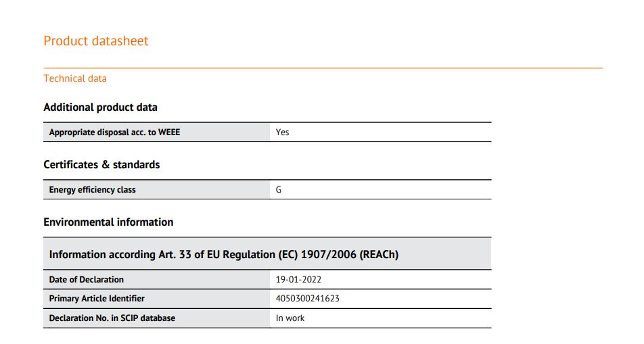The width and height of the screenshot is (644, 344).
Task: Click the 1907/2006 regulation number text
Action: pos(329,255)
